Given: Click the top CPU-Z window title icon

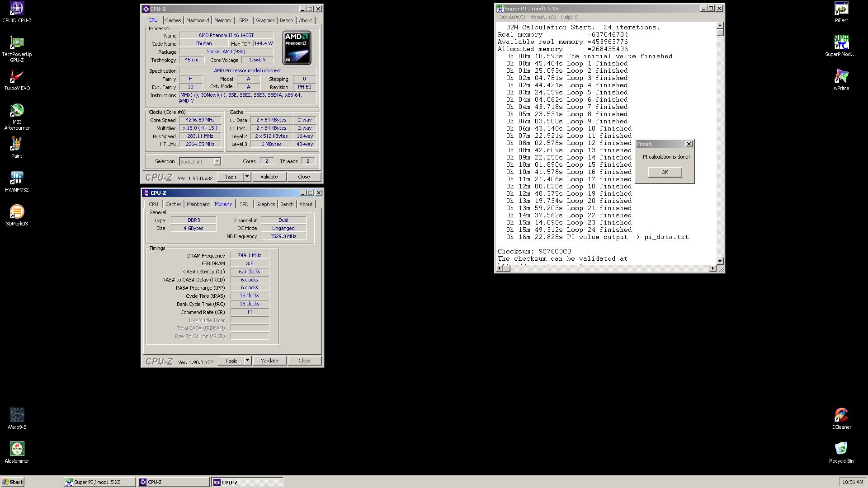Looking at the screenshot, I should 146,9.
